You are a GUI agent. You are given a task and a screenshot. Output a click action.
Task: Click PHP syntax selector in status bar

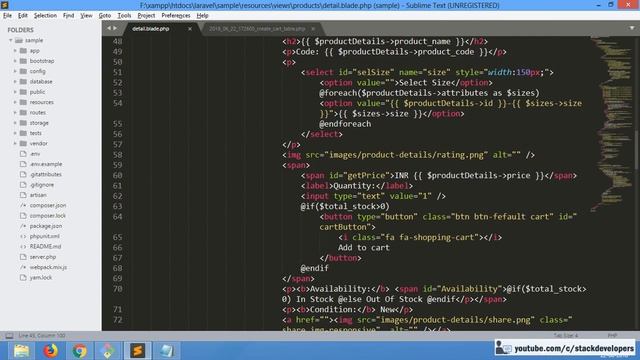click(x=612, y=336)
